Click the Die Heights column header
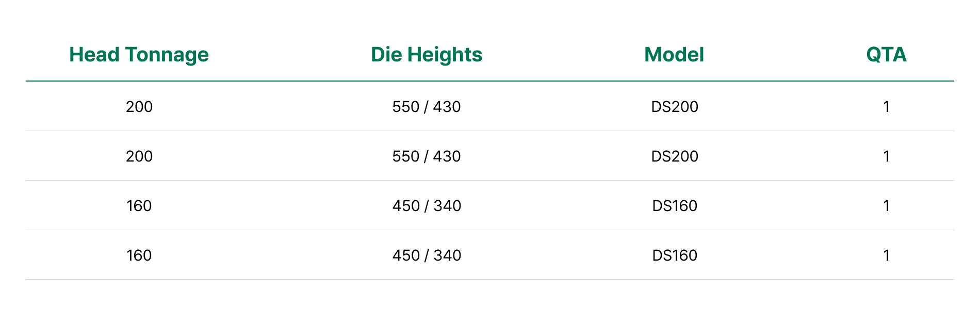Screen dimensions: 980x321 (427, 55)
